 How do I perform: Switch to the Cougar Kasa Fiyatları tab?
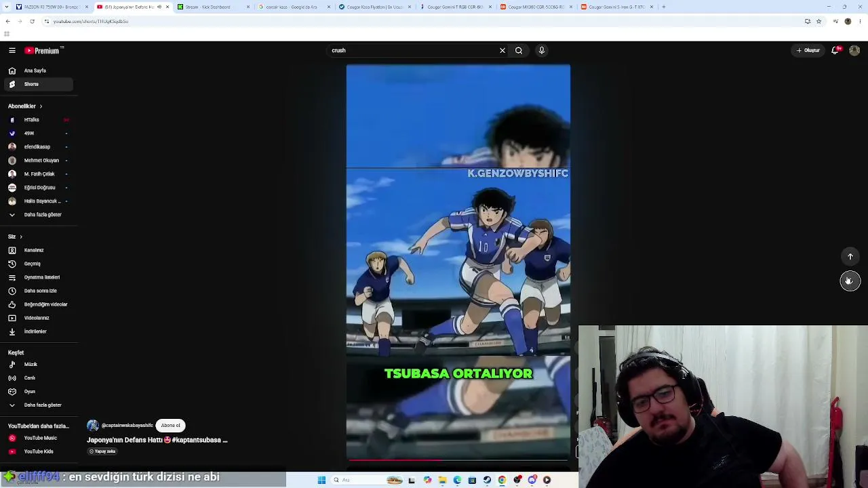(374, 7)
